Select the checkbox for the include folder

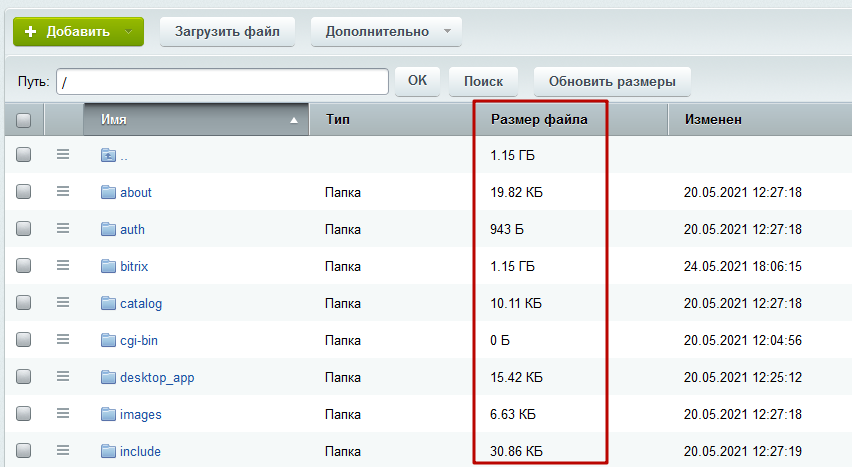pos(24,451)
